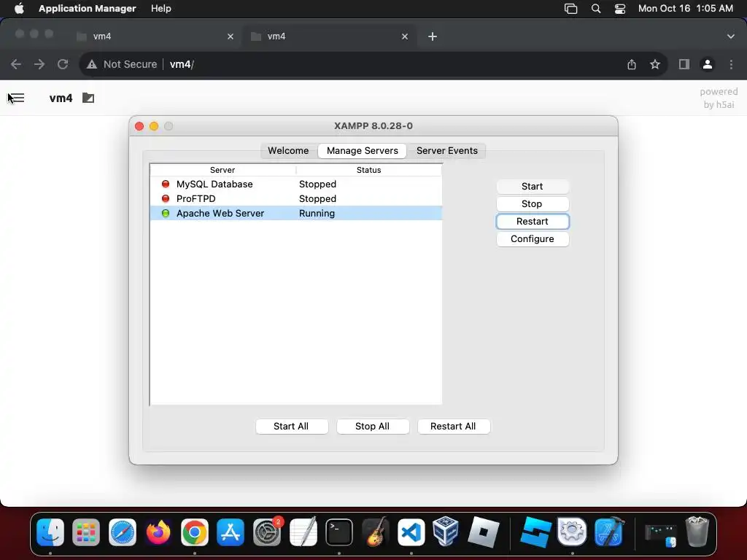Select the MySQL Database row
Viewport: 747px width, 560px height.
point(296,184)
